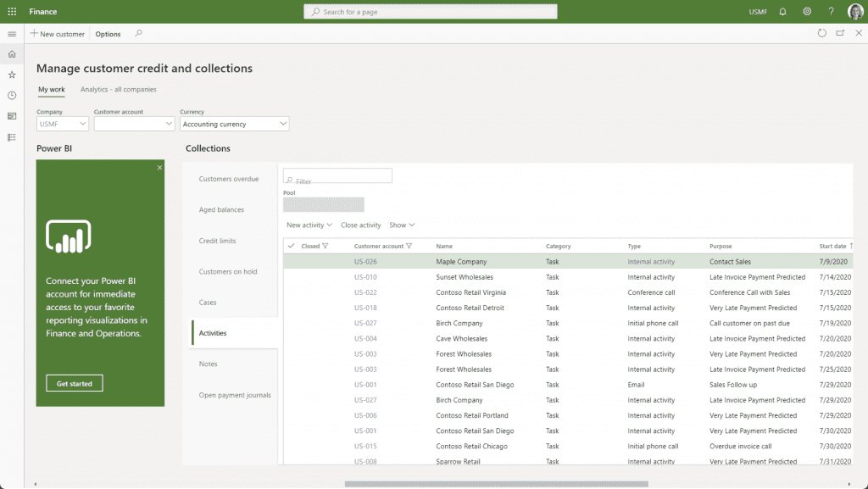Click "Overdue invoice call" purpose cell
Screen dimensions: 868x489
740,447
